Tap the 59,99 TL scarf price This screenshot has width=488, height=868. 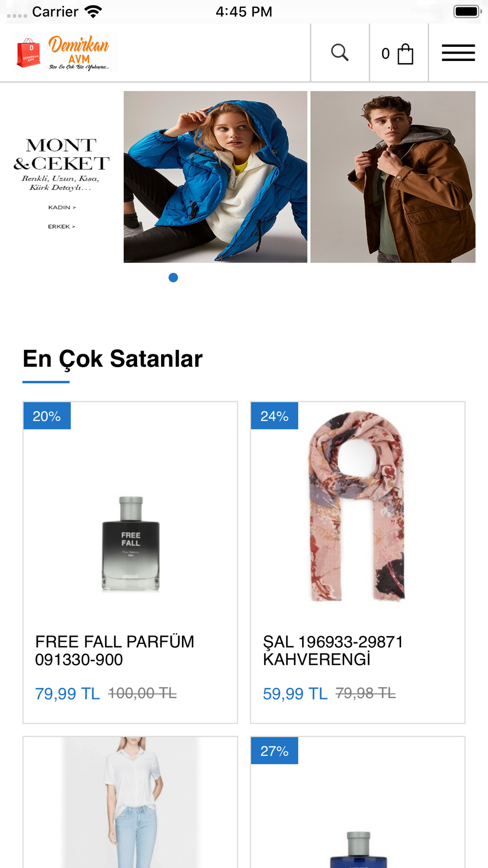click(295, 693)
